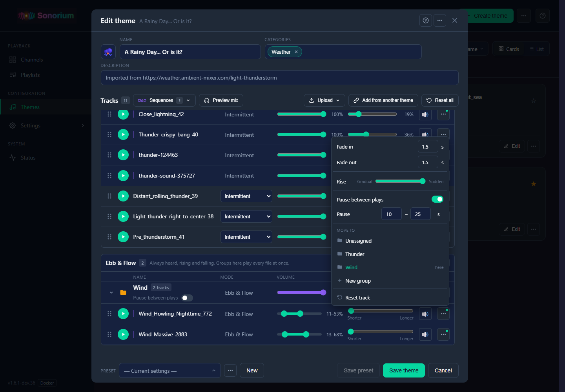Move track to Thunder group
The width and height of the screenshot is (565, 392).
[390, 254]
